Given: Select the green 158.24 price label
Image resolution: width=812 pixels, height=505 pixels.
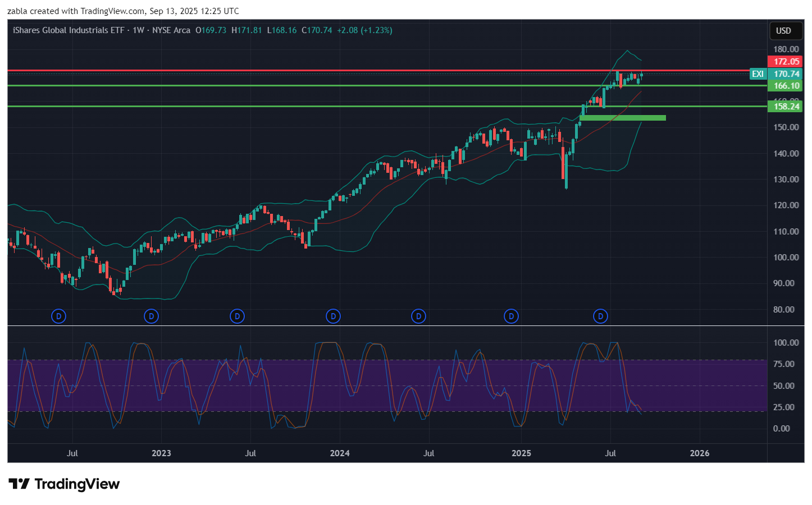Looking at the screenshot, I should [785, 106].
